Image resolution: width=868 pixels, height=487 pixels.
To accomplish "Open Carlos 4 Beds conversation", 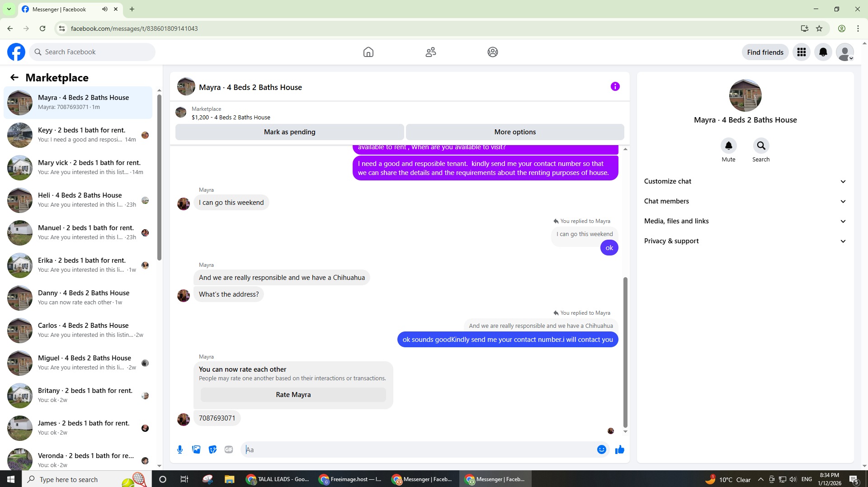I will (78, 330).
